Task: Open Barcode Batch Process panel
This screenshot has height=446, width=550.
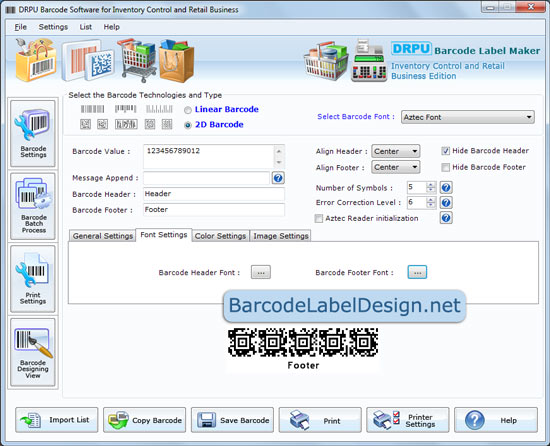Action: pos(33,206)
